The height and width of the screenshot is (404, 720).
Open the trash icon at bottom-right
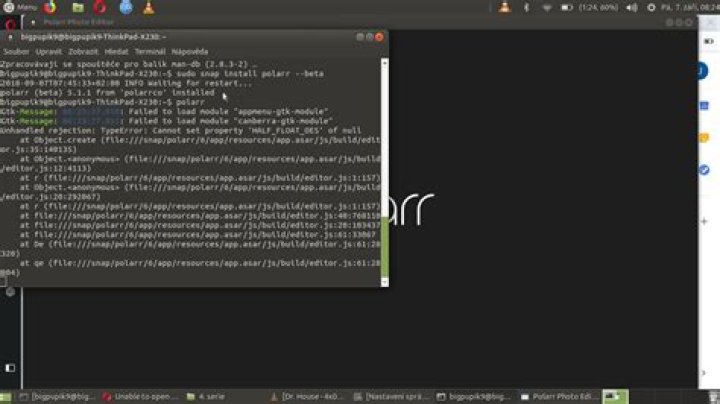(x=714, y=397)
